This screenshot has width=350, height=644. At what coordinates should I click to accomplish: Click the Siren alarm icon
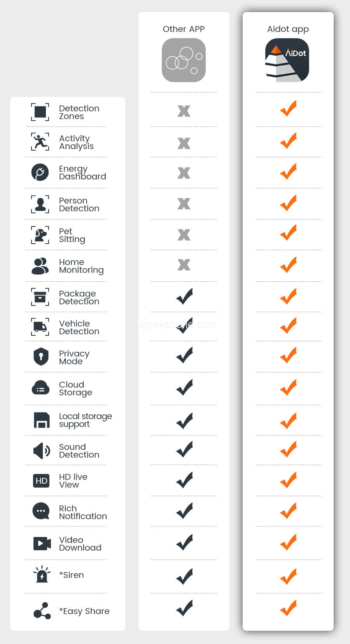pyautogui.click(x=42, y=574)
